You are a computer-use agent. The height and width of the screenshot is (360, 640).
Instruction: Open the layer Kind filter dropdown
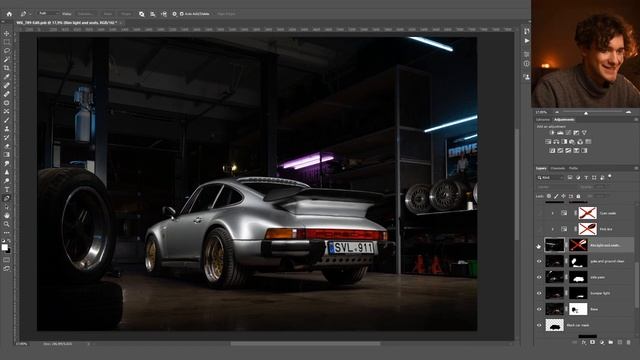[550, 178]
